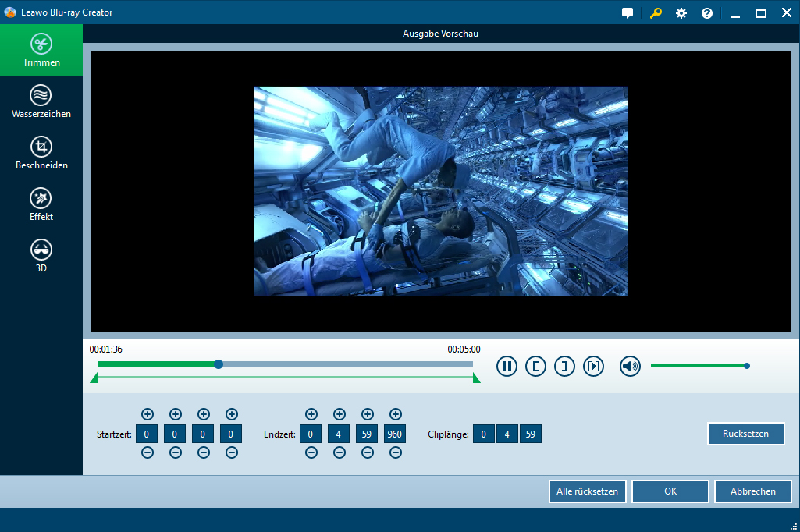The width and height of the screenshot is (800, 532).
Task: Increase the Endzeit seconds value with plus
Action: (368, 414)
